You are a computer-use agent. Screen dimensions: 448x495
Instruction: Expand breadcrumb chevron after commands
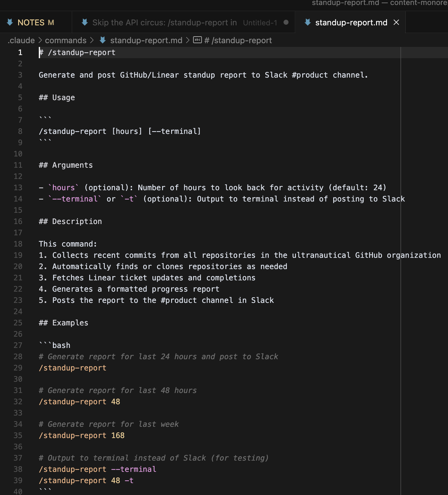(x=92, y=40)
